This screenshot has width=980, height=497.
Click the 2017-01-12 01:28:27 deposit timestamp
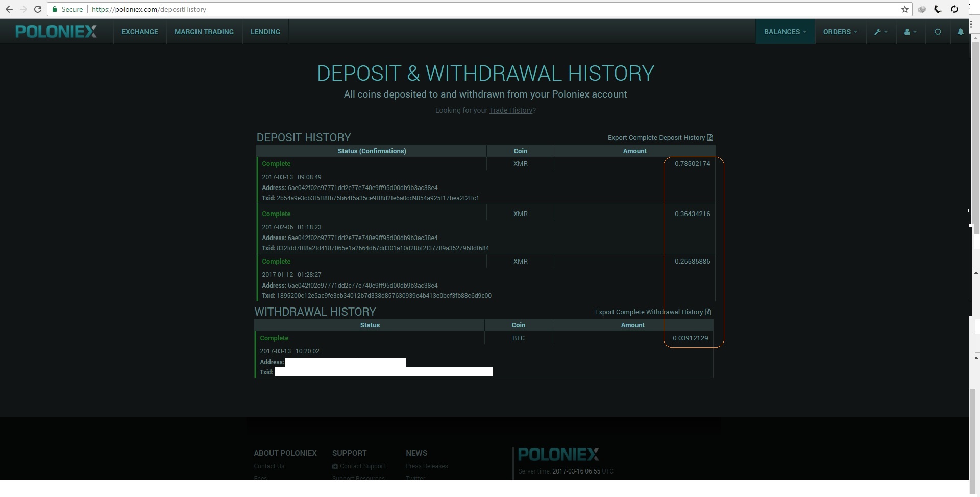tap(291, 275)
